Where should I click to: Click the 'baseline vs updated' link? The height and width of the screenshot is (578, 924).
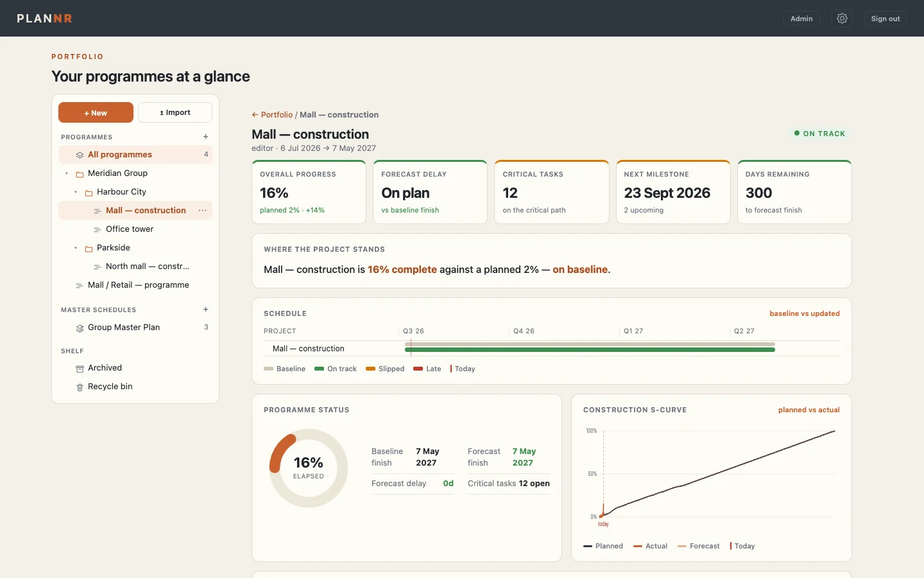click(805, 313)
